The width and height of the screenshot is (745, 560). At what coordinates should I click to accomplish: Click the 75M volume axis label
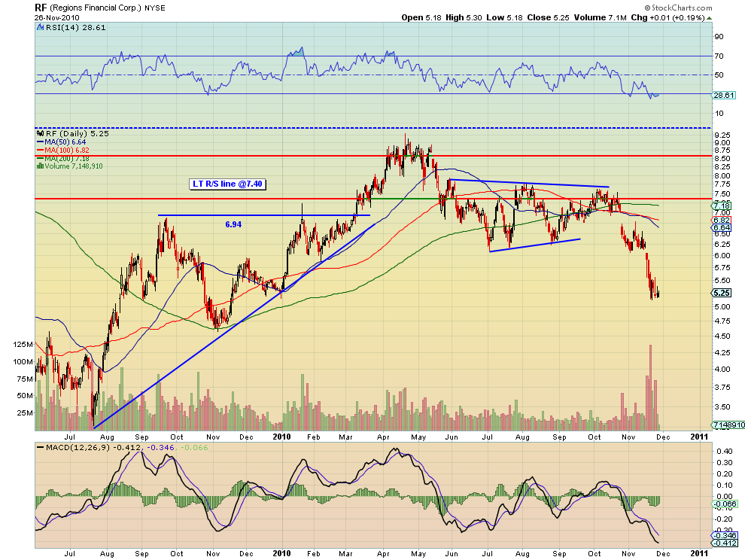click(x=25, y=379)
